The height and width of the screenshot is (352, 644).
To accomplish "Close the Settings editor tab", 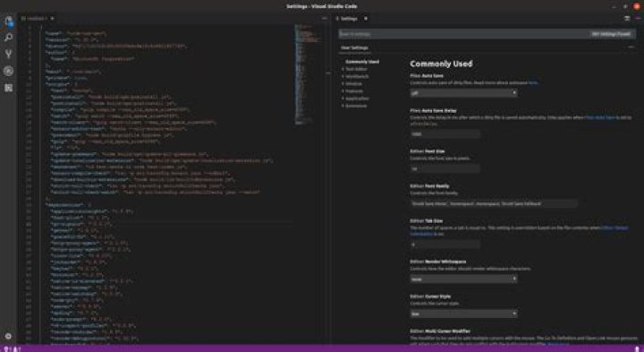I will pos(366,19).
